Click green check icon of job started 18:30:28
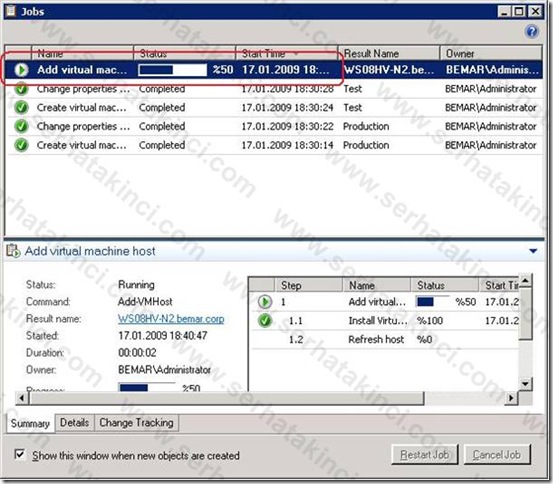The width and height of the screenshot is (553, 484). pyautogui.click(x=21, y=89)
